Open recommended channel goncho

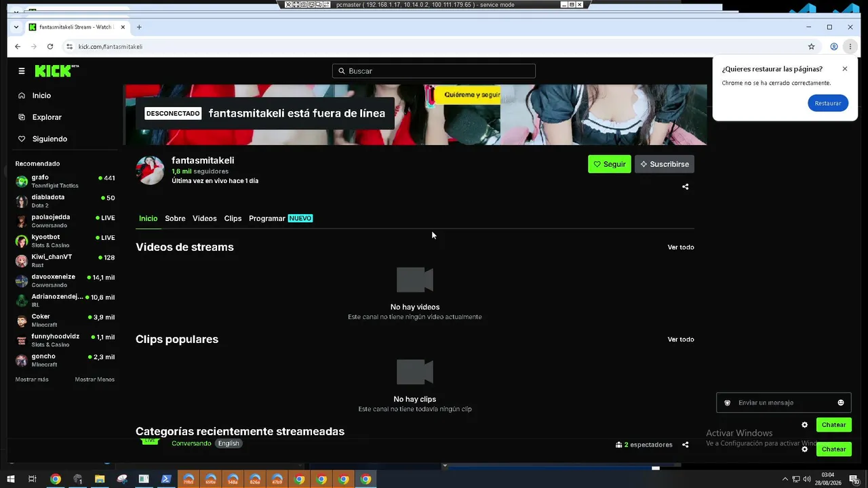pyautogui.click(x=65, y=360)
